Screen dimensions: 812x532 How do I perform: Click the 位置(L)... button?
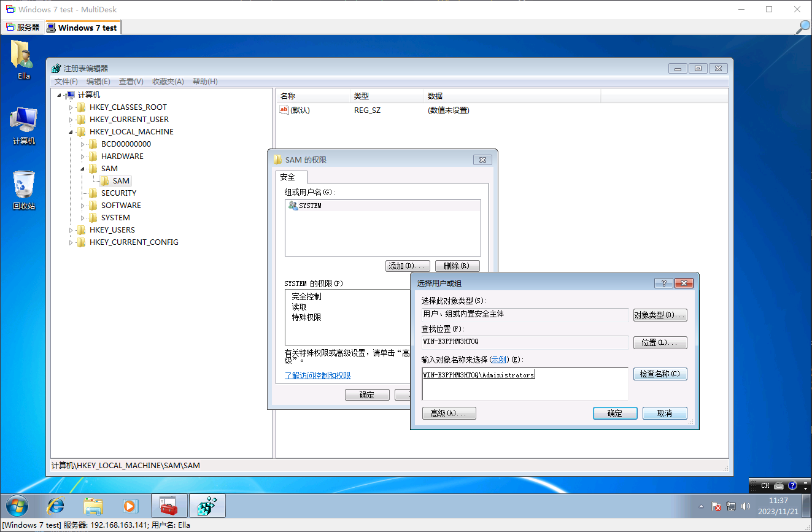tap(660, 342)
